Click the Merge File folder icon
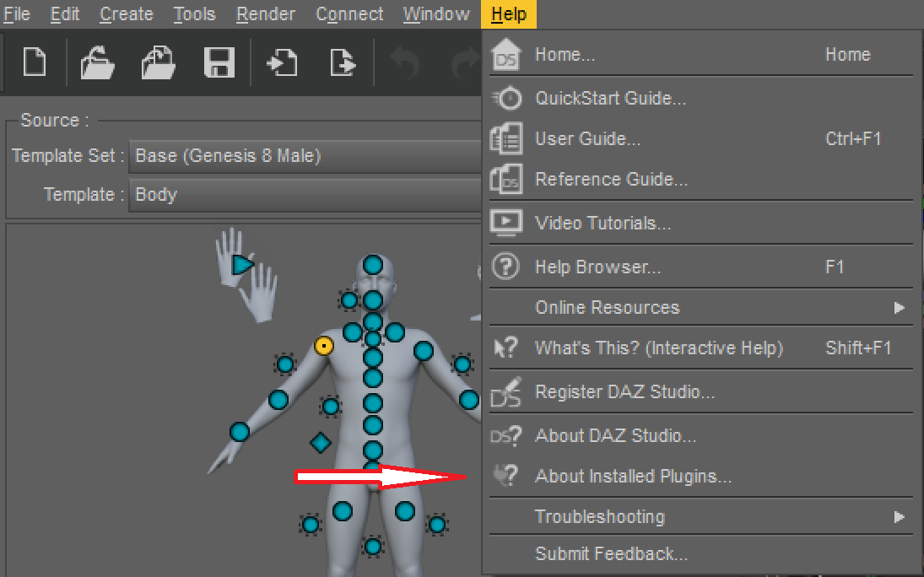The width and height of the screenshot is (924, 577). [x=158, y=62]
